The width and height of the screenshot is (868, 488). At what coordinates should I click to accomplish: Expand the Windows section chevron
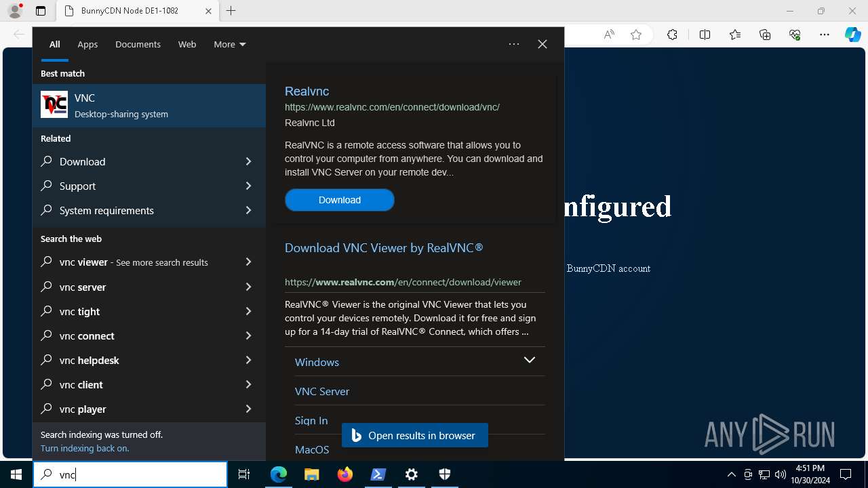point(530,360)
